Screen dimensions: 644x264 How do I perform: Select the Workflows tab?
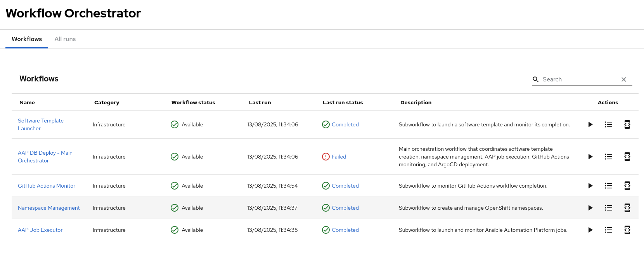27,39
